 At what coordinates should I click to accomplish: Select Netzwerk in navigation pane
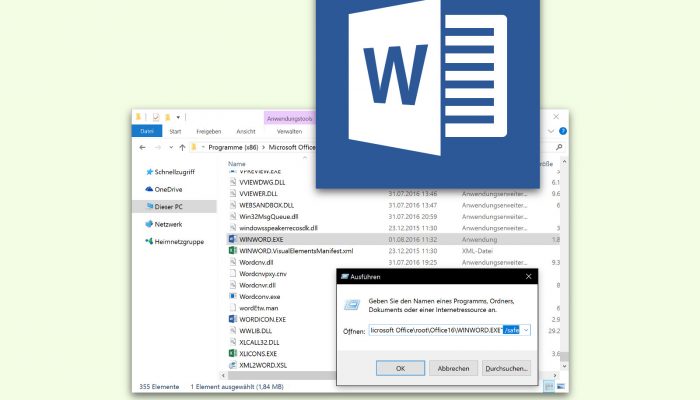168,224
